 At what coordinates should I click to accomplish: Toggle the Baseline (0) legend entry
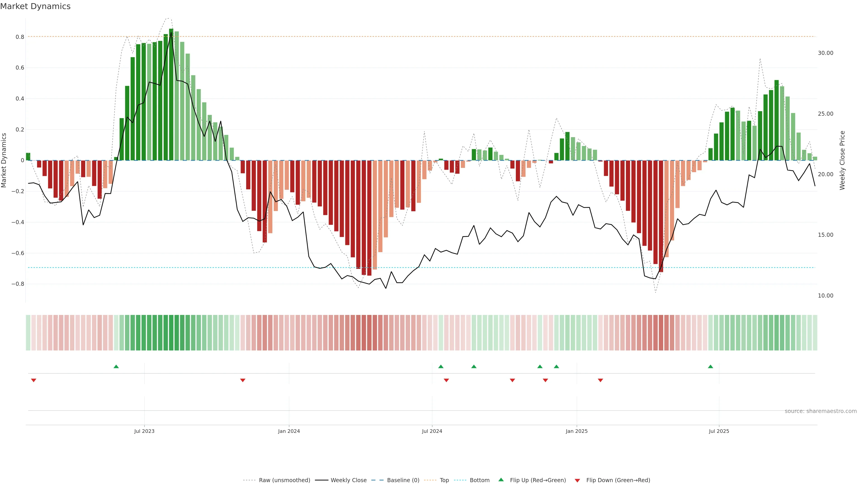point(403,480)
